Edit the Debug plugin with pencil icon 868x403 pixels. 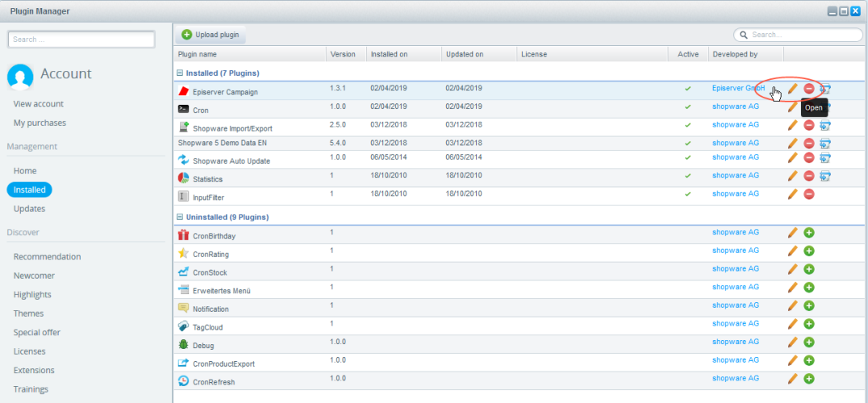point(793,343)
